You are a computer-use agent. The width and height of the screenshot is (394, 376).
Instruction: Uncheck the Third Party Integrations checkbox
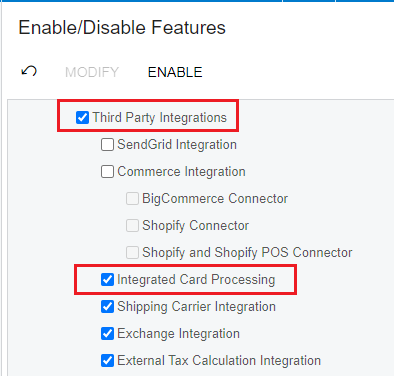[82, 117]
